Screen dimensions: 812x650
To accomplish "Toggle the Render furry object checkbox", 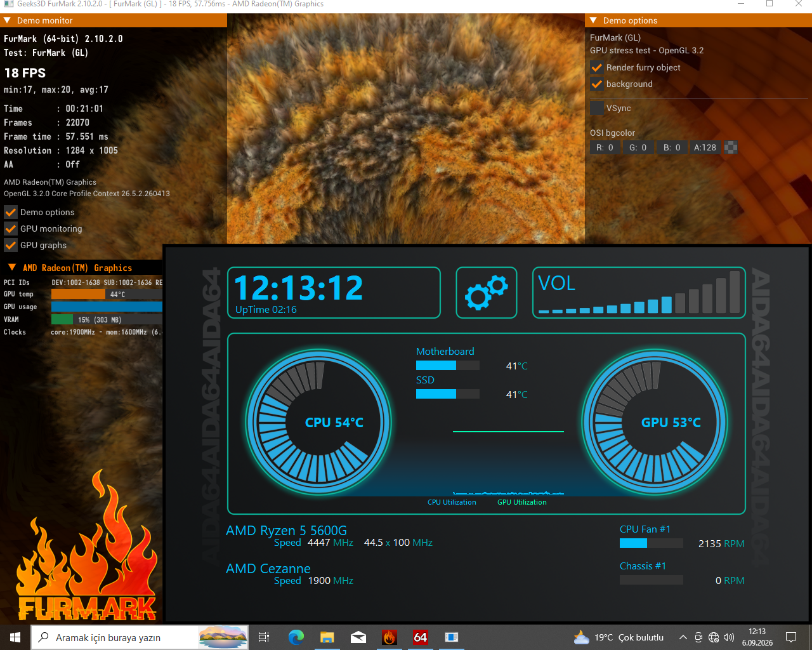I will pos(596,67).
